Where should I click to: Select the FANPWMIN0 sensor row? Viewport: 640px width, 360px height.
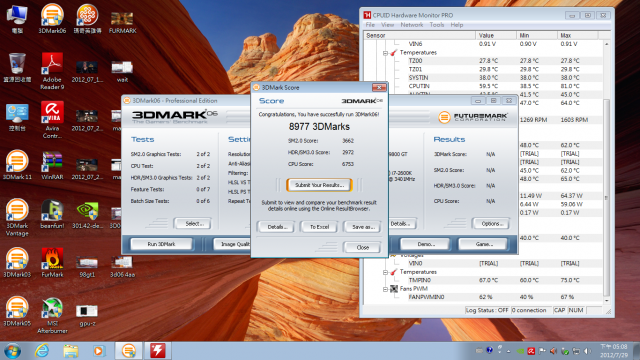tap(483, 297)
